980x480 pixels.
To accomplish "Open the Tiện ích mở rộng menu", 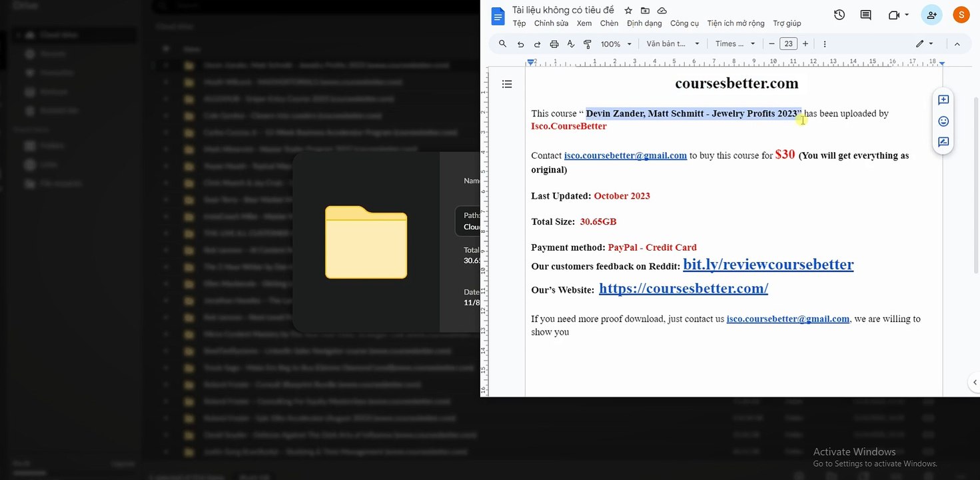I will pyautogui.click(x=735, y=23).
